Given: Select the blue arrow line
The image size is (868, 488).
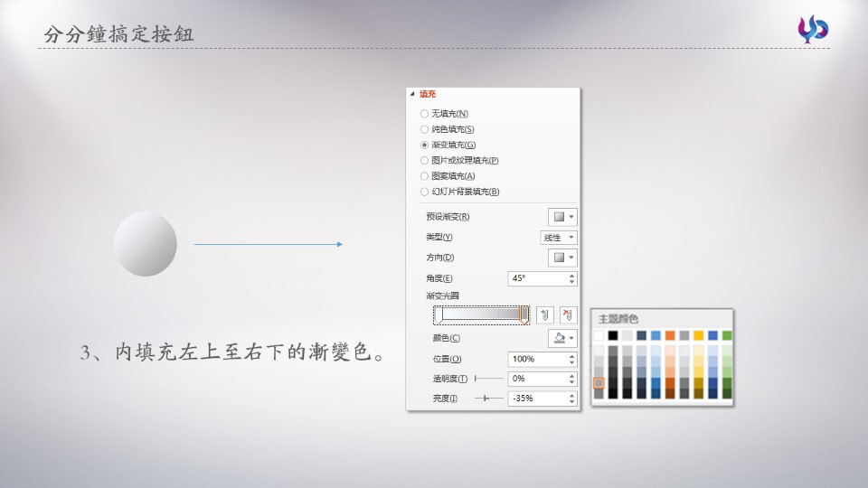Looking at the screenshot, I should point(268,244).
